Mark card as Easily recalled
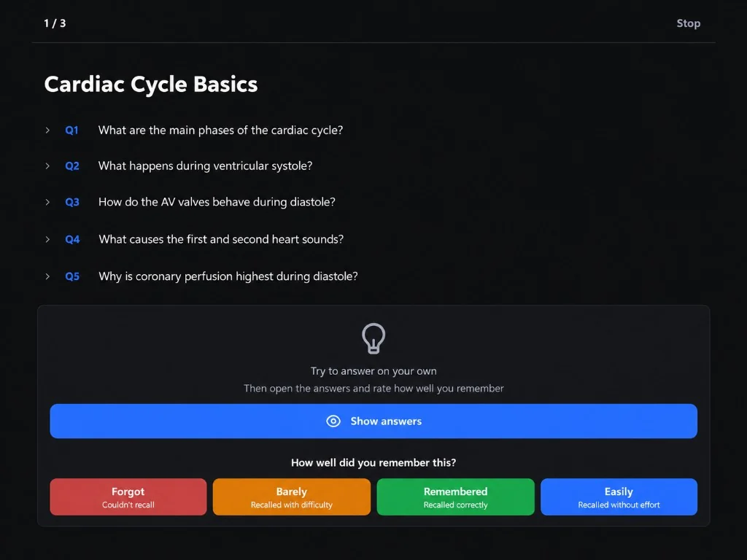Viewport: 747px width, 560px height. tap(619, 497)
